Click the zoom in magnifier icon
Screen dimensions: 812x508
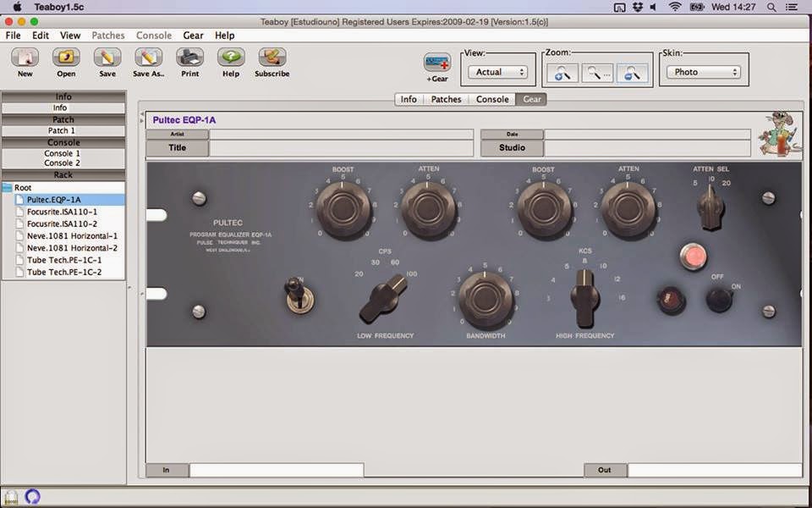pos(562,74)
